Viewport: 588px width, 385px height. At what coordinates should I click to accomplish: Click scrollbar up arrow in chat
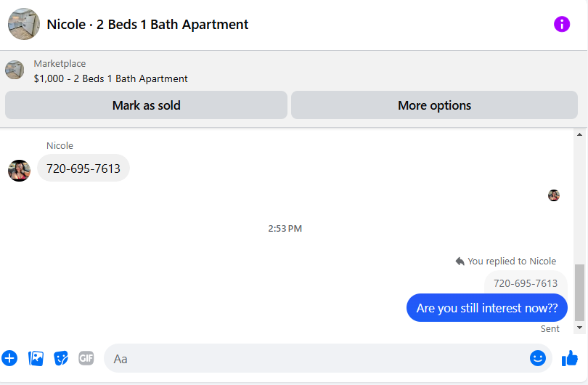click(x=579, y=134)
